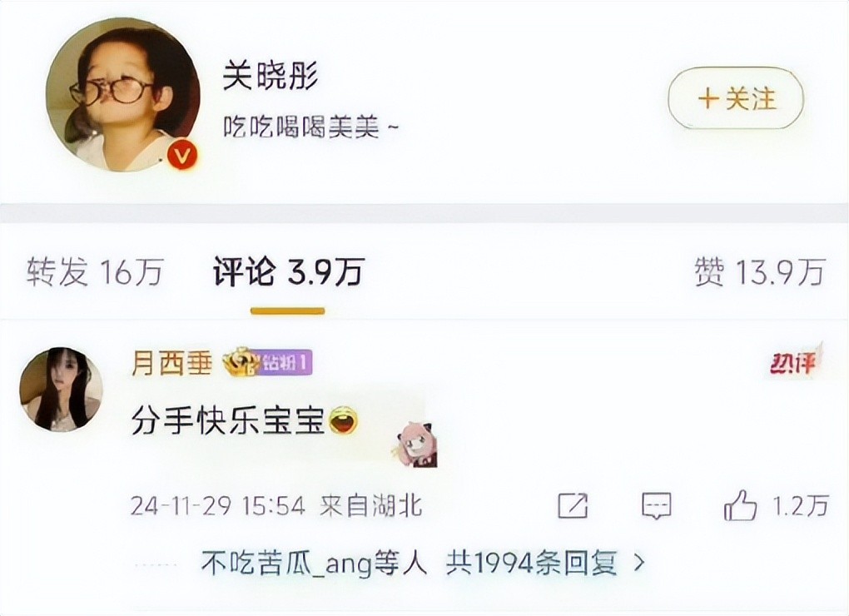Open the username 关晓彤

click(271, 75)
